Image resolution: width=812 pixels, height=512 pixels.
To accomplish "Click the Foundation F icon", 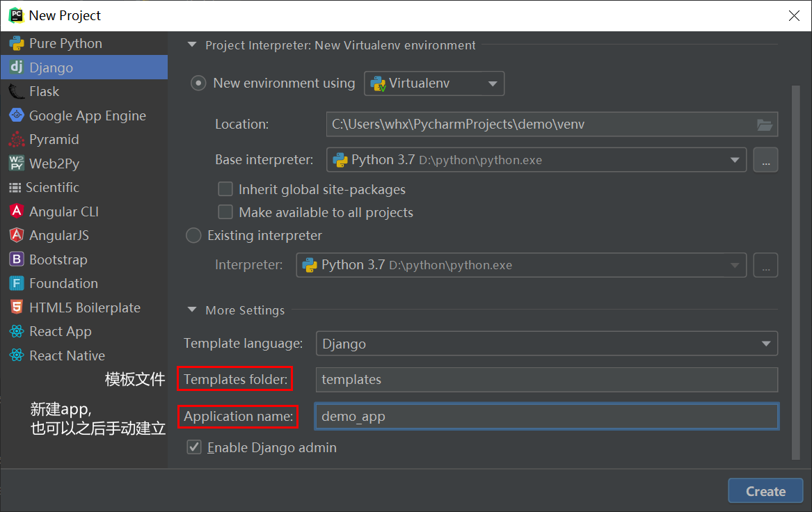I will click(17, 283).
